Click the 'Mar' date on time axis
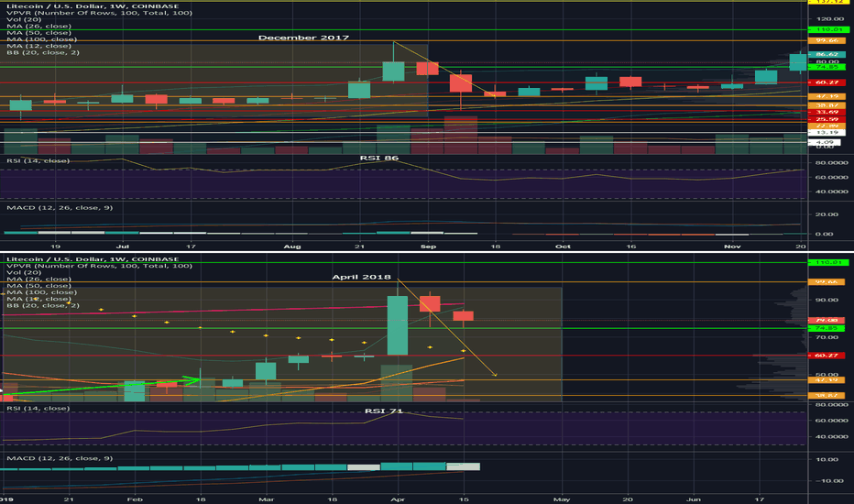Screen dimensions: 854x504 (266, 499)
